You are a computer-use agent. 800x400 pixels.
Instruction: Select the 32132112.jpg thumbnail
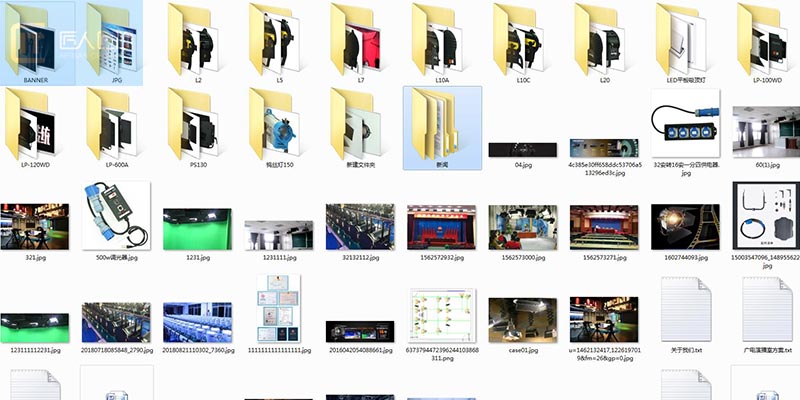(x=360, y=227)
